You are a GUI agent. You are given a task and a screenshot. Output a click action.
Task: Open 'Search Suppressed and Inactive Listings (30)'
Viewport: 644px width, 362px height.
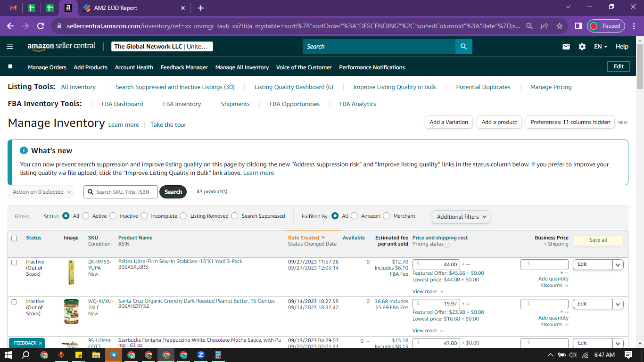[x=175, y=87]
